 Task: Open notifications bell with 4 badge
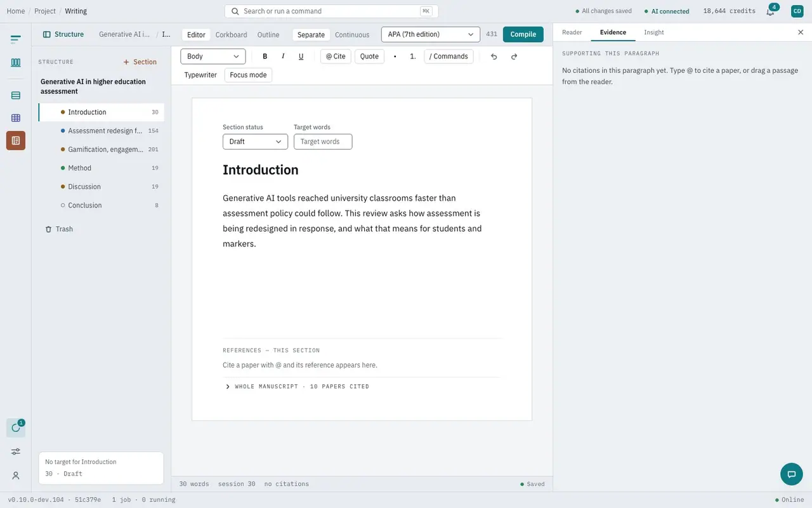(x=770, y=11)
